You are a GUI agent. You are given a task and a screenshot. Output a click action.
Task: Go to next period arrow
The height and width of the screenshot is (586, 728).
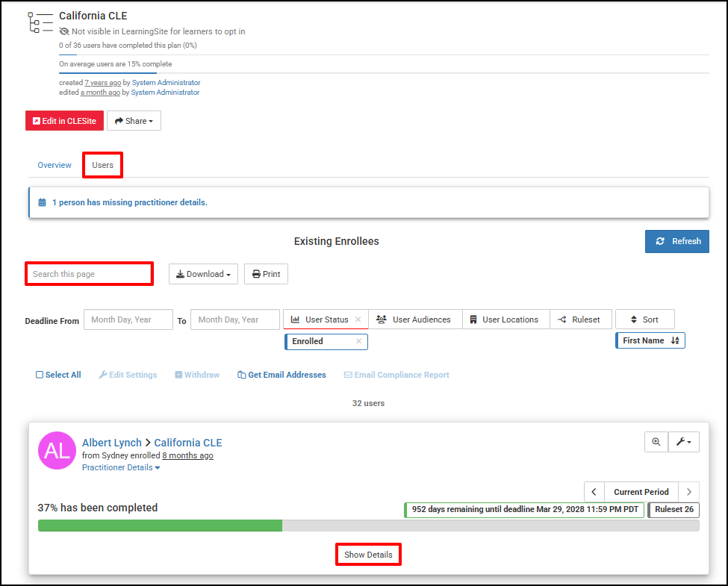[689, 492]
